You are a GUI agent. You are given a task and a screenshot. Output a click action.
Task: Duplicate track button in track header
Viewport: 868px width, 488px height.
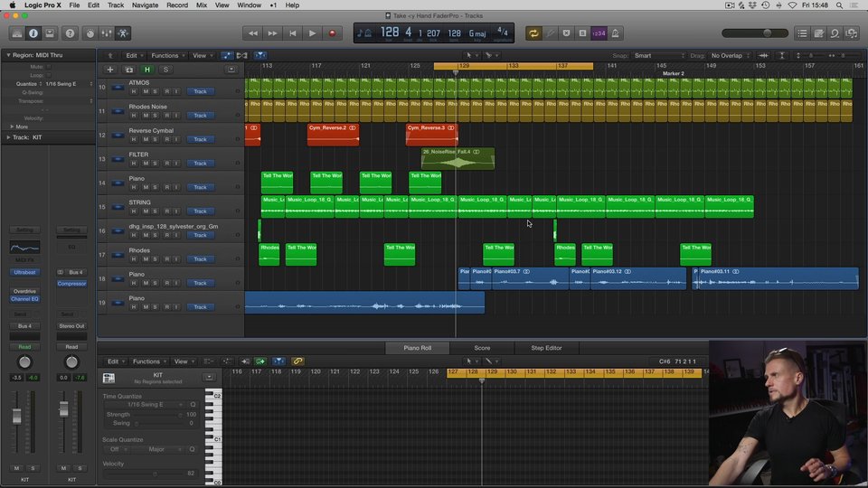pyautogui.click(x=129, y=70)
